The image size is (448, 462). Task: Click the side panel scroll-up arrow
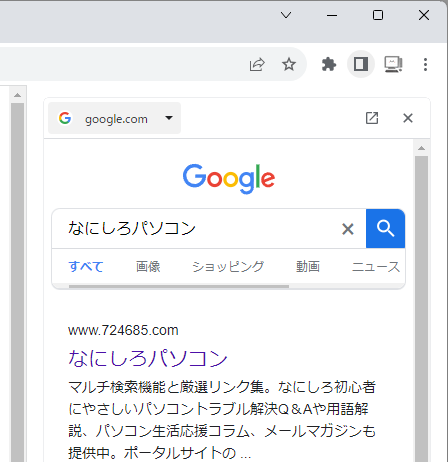point(421,148)
